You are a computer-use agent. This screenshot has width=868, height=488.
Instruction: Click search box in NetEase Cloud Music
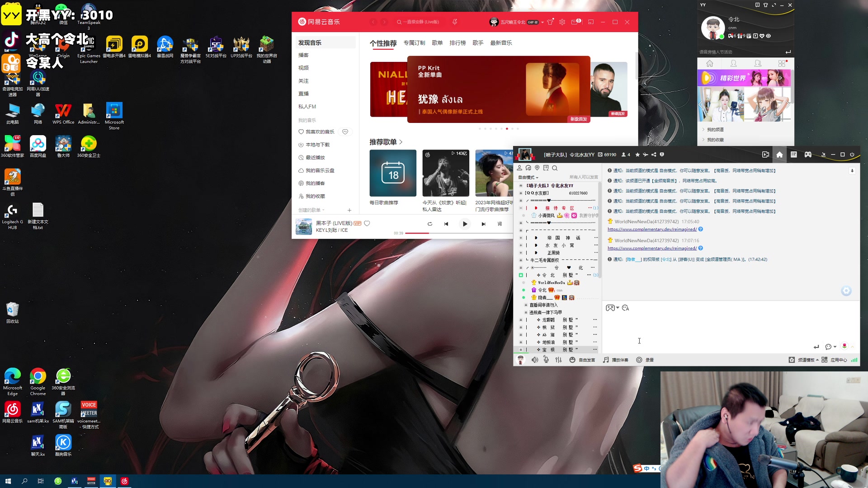[x=421, y=22]
